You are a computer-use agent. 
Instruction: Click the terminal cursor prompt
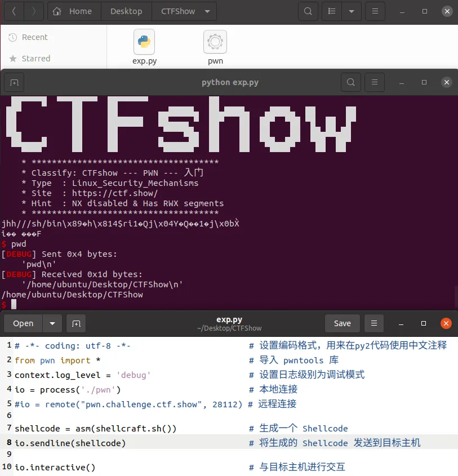14,304
